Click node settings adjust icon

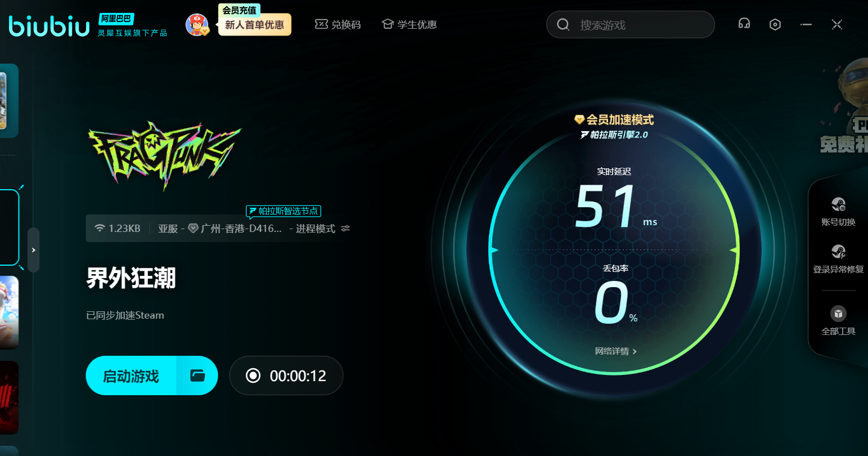click(x=345, y=229)
